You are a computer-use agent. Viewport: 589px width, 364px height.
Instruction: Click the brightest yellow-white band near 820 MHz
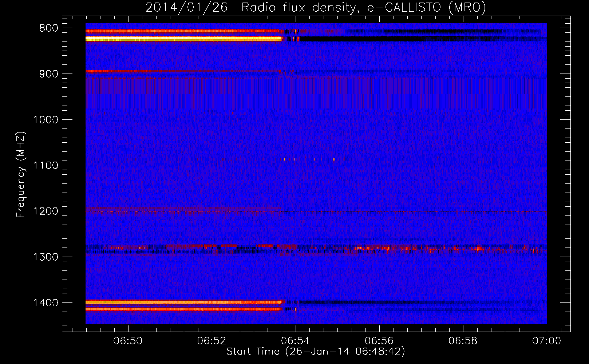pyautogui.click(x=182, y=38)
